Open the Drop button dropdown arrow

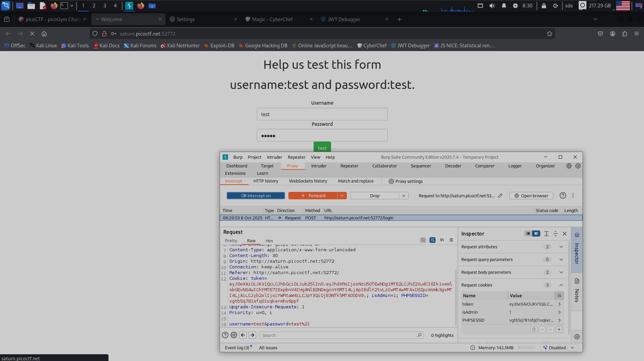[404, 196]
